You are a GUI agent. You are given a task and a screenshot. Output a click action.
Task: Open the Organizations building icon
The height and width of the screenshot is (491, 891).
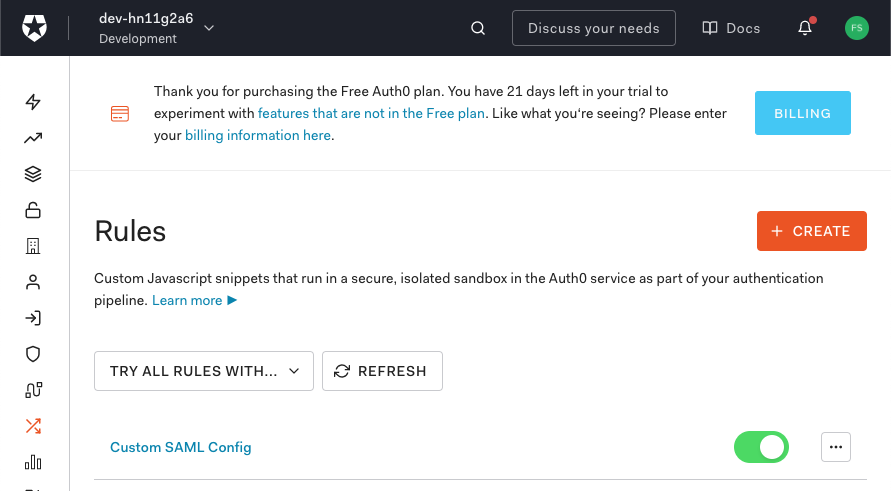coord(33,246)
